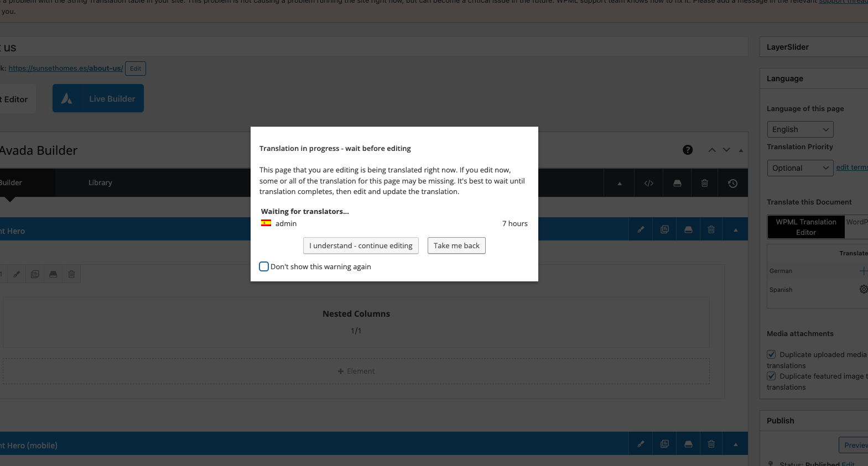The image size is (868, 466).
Task: Click the 'Take me back' button
Action: click(x=456, y=245)
